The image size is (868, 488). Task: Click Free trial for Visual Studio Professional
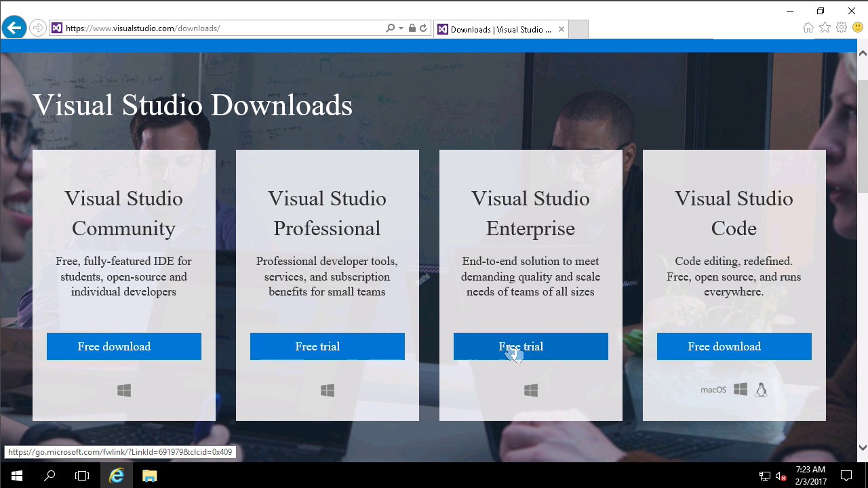pyautogui.click(x=328, y=346)
